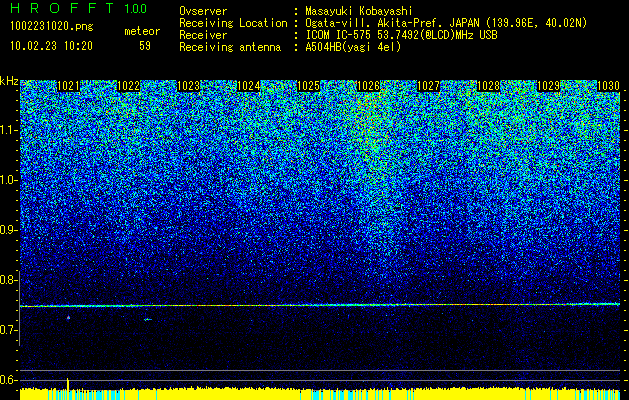Click the Receiving Location value text
The height and width of the screenshot is (400, 629).
(446, 23)
